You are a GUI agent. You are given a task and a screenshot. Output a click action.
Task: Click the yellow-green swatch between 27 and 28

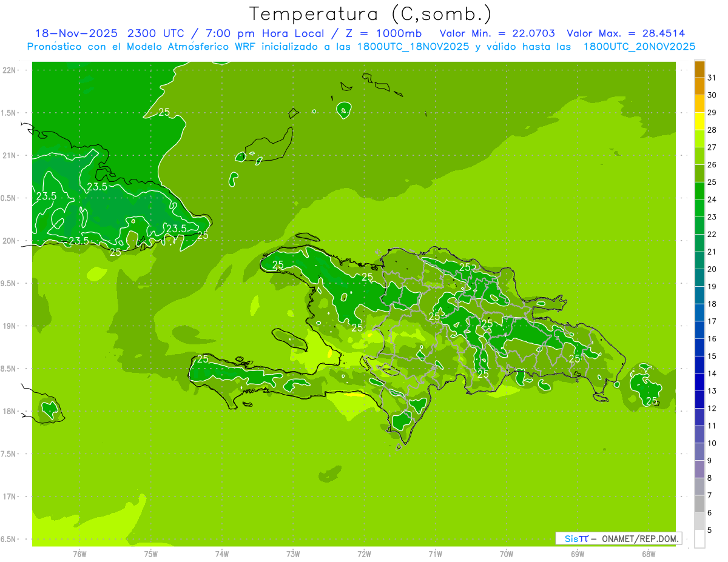click(699, 138)
